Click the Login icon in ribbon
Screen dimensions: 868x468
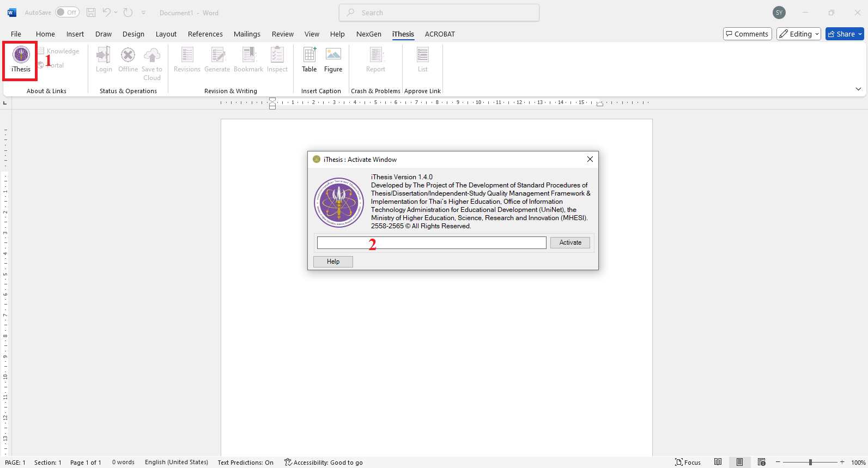click(104, 59)
